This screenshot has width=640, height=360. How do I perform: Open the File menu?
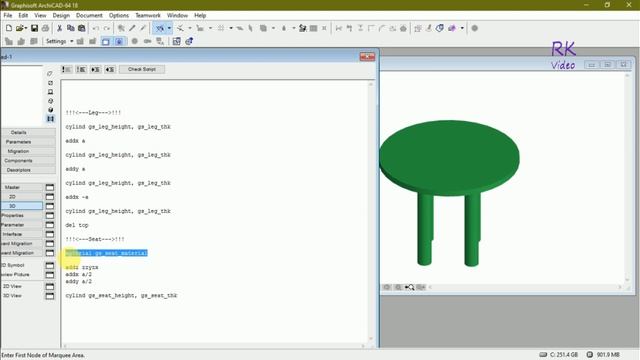[8, 15]
